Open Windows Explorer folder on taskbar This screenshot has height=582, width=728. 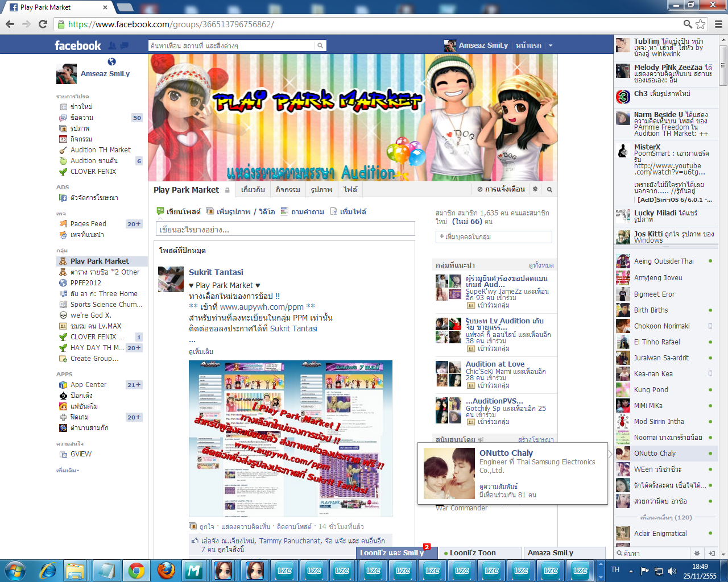click(75, 570)
